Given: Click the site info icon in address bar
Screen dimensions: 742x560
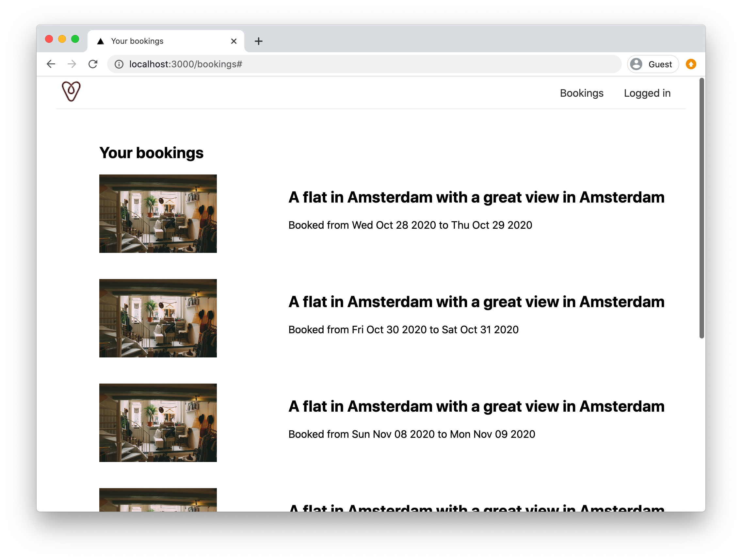Looking at the screenshot, I should [119, 64].
